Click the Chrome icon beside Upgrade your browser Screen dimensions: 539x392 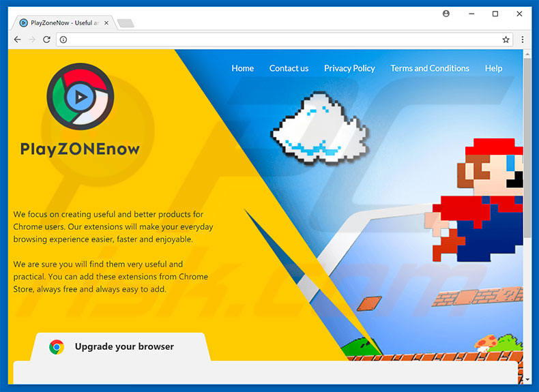point(57,347)
